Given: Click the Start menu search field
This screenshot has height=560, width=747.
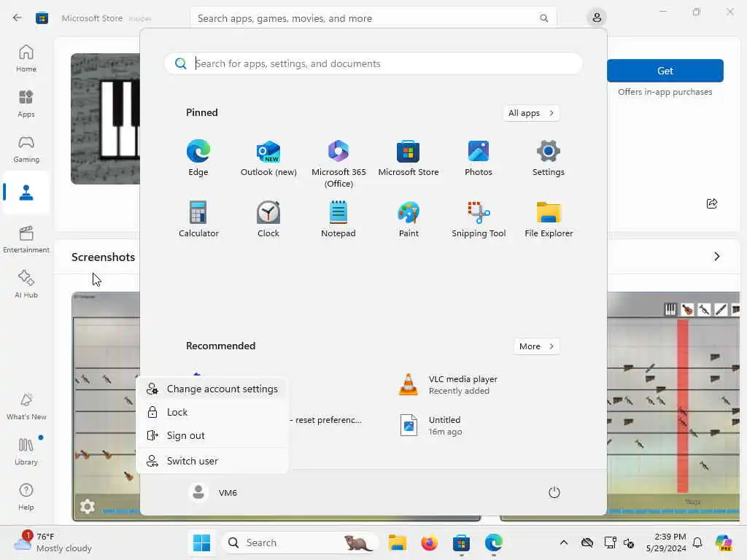Looking at the screenshot, I should click(373, 63).
